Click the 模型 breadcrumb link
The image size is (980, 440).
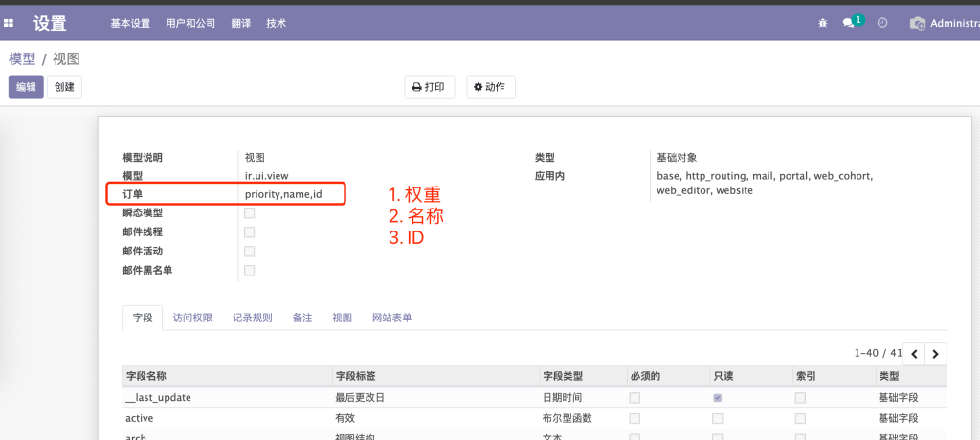[22, 58]
